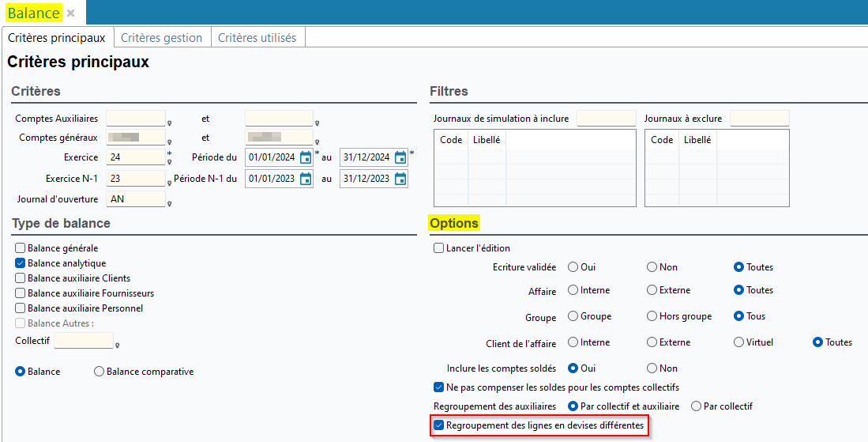Open calendar for period end date 31/12/2024
Image resolution: width=868 pixels, height=442 pixels.
point(400,157)
